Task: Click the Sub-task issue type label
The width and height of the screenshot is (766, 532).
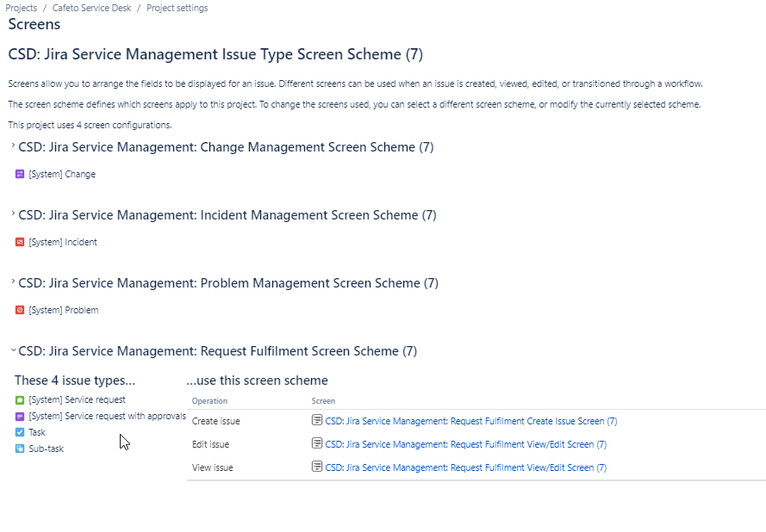Action: 47,448
